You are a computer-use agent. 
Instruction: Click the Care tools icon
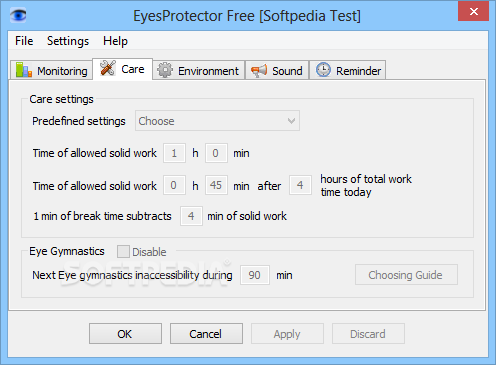[x=108, y=68]
